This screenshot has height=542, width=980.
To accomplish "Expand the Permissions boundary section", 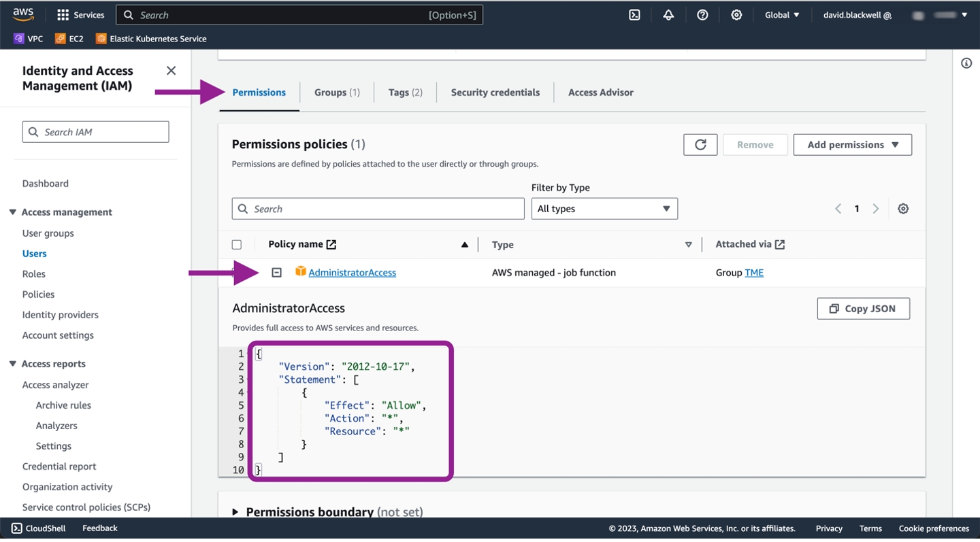I will [235, 512].
